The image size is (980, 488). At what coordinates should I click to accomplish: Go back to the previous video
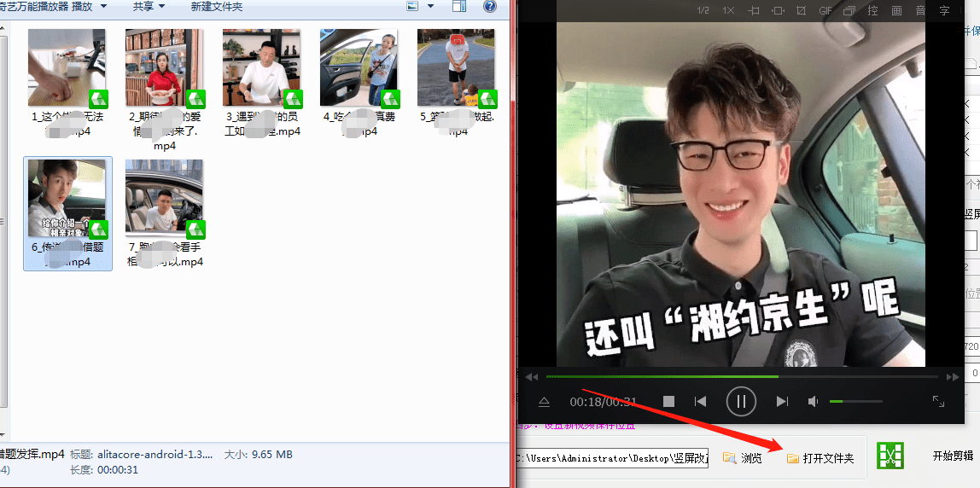701,401
